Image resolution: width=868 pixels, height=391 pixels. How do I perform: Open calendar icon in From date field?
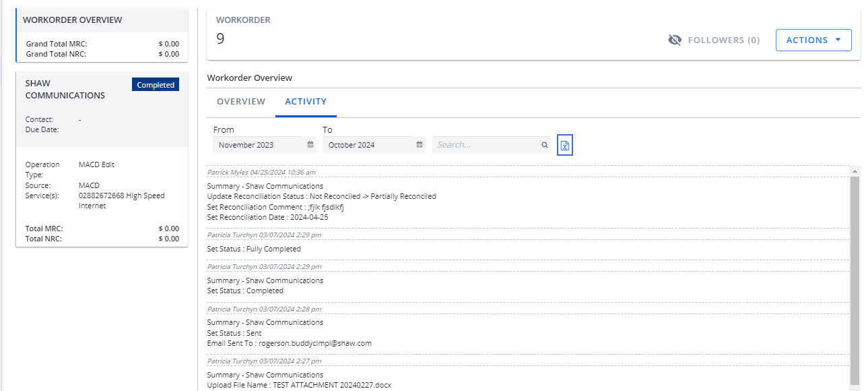(310, 145)
